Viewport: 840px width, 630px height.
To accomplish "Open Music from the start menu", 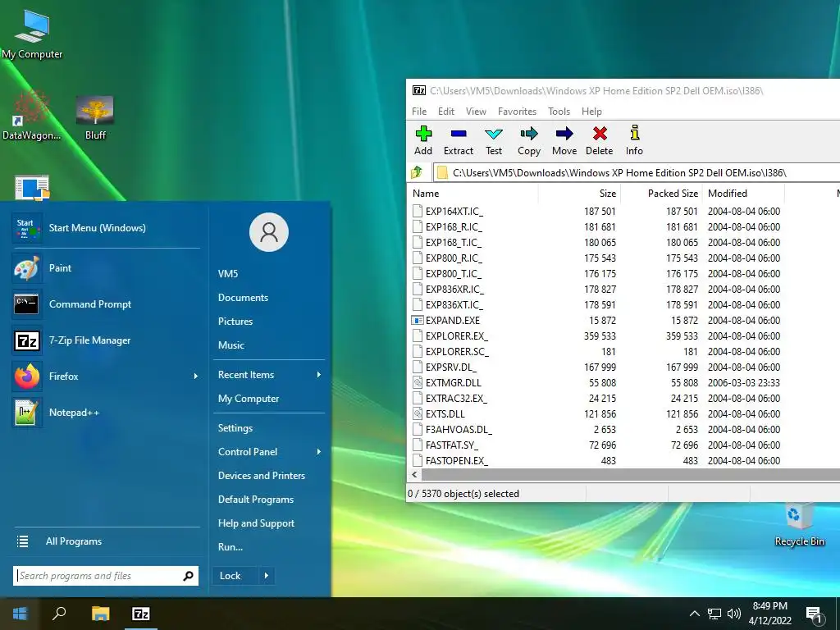I will 231,345.
